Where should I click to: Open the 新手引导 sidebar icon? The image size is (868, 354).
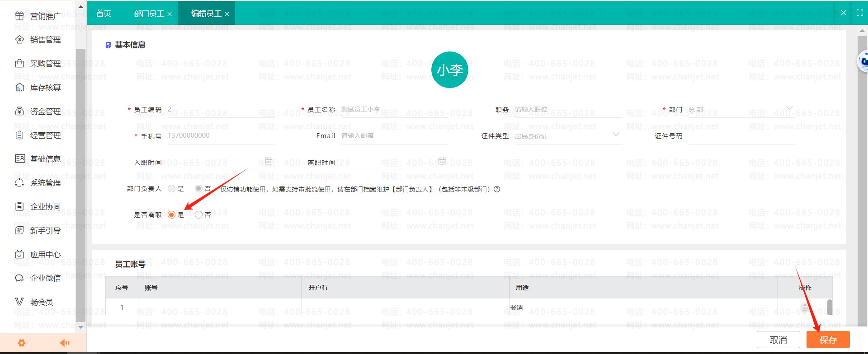coord(19,230)
